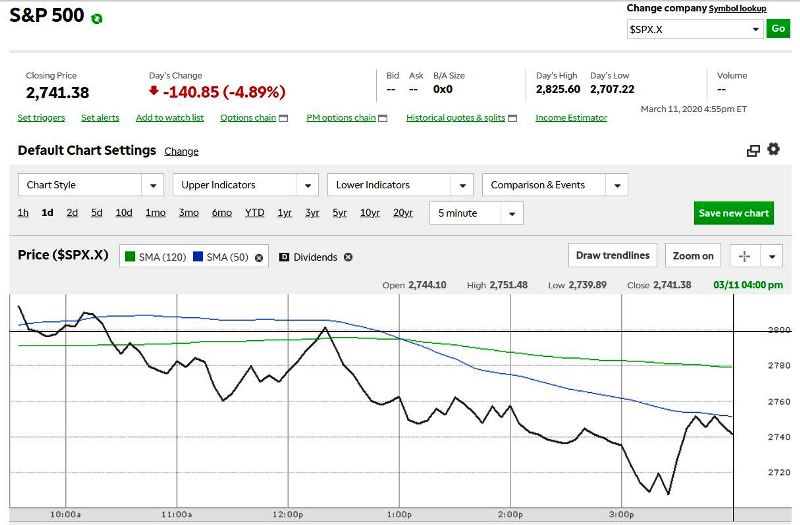This screenshot has height=525, width=800.
Task: Open PM options chain popup icon
Action: pos(383,118)
